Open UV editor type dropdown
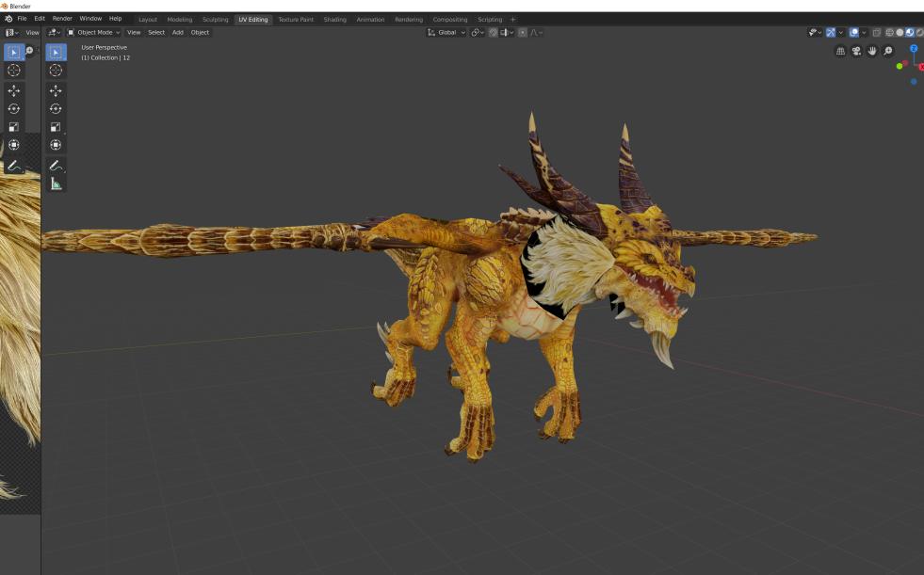 pyautogui.click(x=12, y=33)
